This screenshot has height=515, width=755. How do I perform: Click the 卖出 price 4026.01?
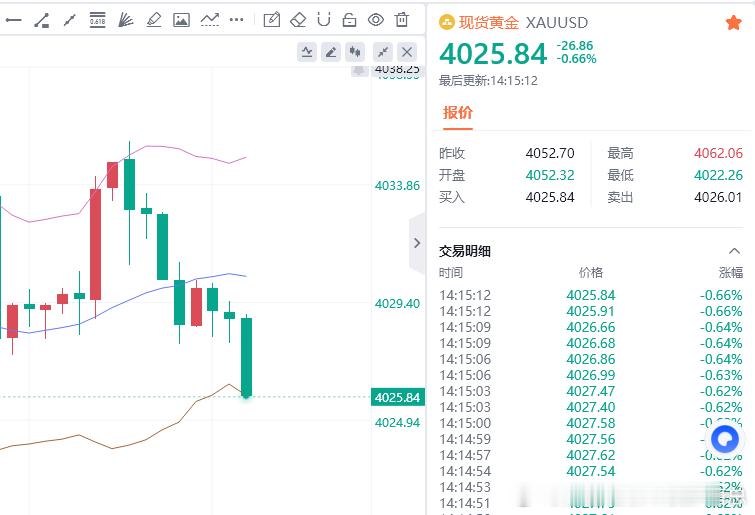pyautogui.click(x=718, y=197)
